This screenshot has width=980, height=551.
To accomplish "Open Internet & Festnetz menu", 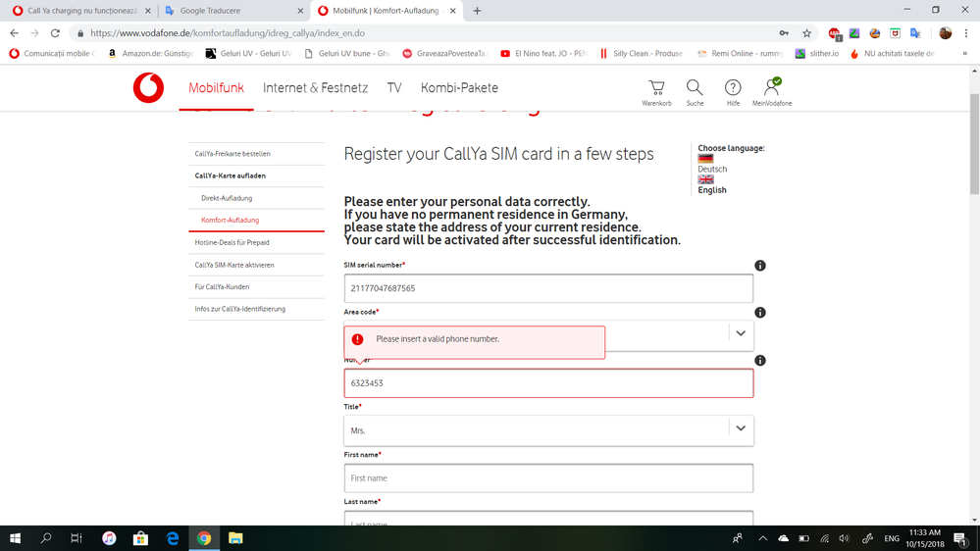I will [316, 88].
